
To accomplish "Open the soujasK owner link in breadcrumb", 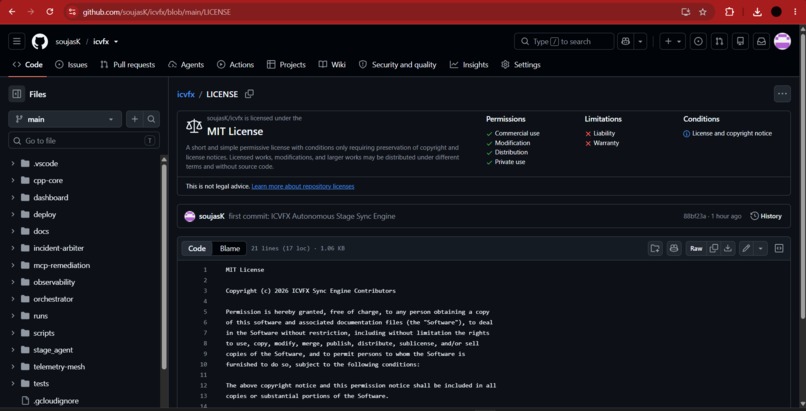I will tap(68, 42).
